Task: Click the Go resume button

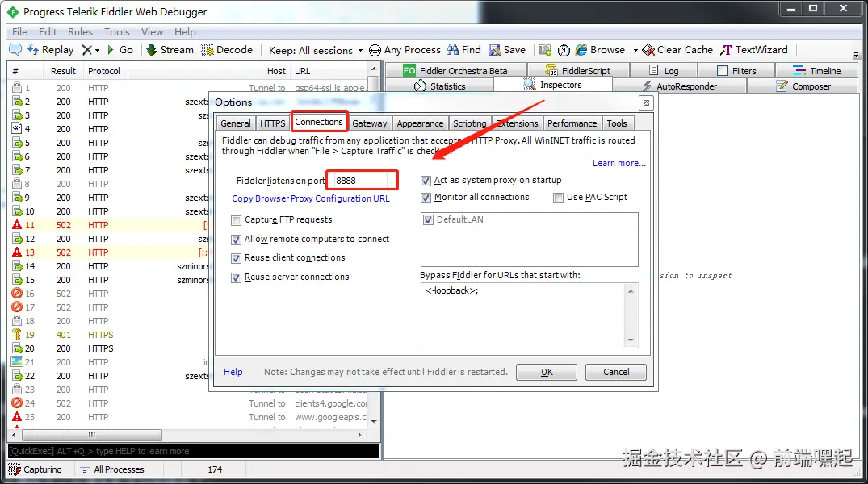Action: 120,50
